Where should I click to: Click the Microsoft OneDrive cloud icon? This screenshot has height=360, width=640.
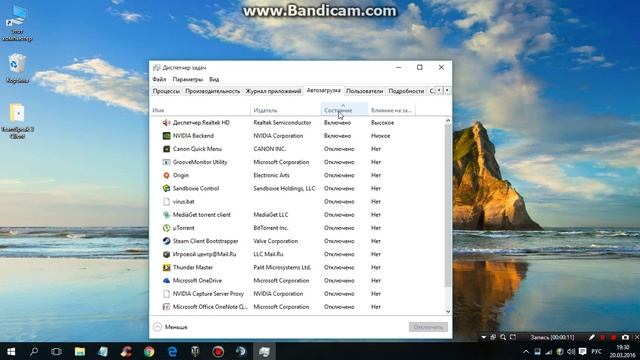[166, 280]
